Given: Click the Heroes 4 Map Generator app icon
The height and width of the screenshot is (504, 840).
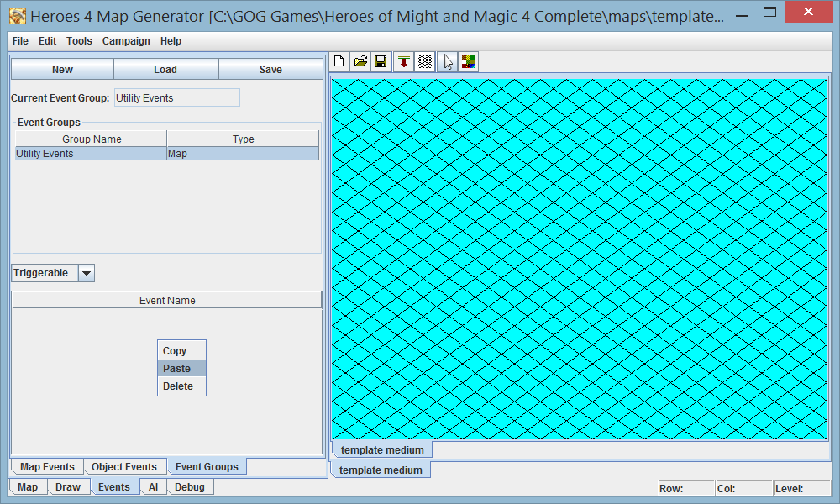Looking at the screenshot, I should tap(17, 16).
